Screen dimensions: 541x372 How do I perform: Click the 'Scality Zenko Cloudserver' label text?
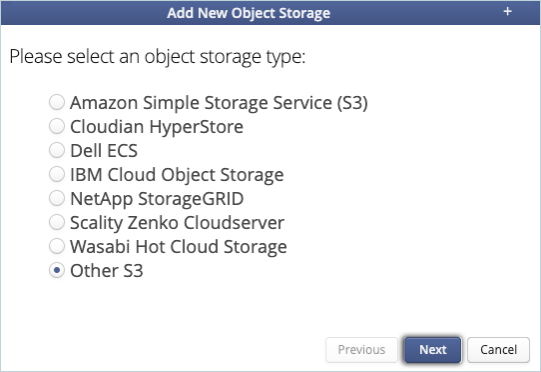tap(177, 223)
